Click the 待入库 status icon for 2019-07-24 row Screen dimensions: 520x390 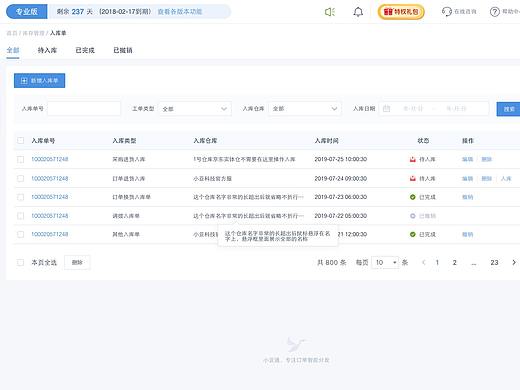click(x=413, y=179)
